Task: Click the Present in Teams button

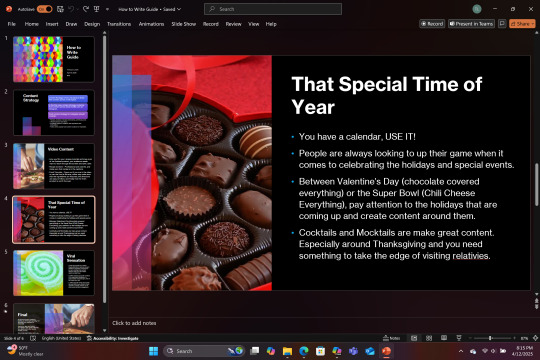Action: (471, 23)
